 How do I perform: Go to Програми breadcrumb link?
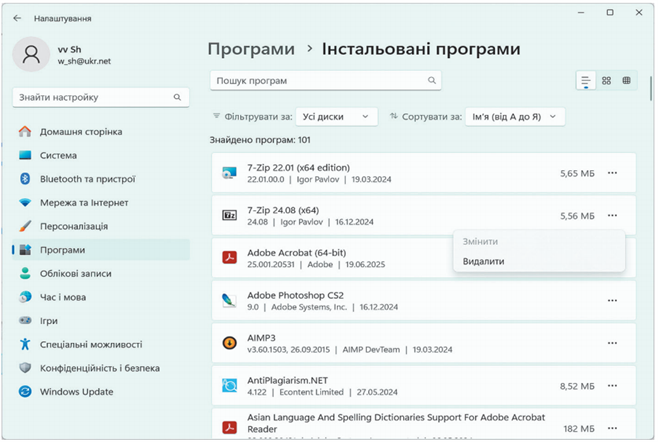pos(251,49)
